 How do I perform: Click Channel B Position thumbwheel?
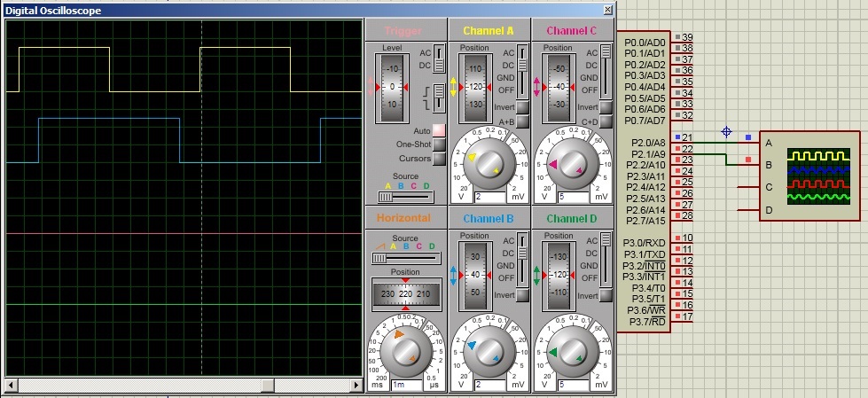475,275
